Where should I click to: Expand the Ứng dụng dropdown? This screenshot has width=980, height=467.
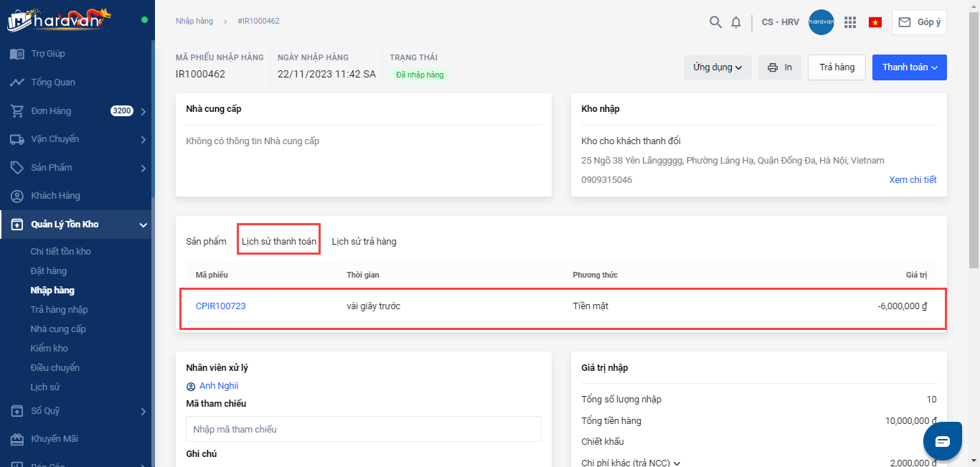coord(717,67)
